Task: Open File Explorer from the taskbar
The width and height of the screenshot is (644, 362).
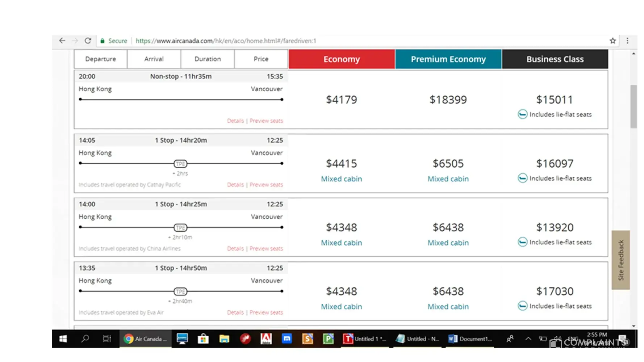Action: point(224,339)
